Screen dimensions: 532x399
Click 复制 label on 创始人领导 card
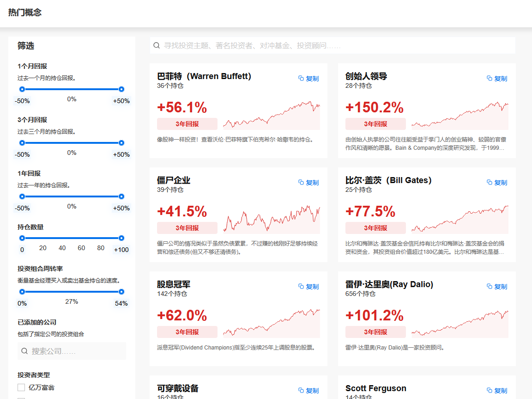coord(501,79)
